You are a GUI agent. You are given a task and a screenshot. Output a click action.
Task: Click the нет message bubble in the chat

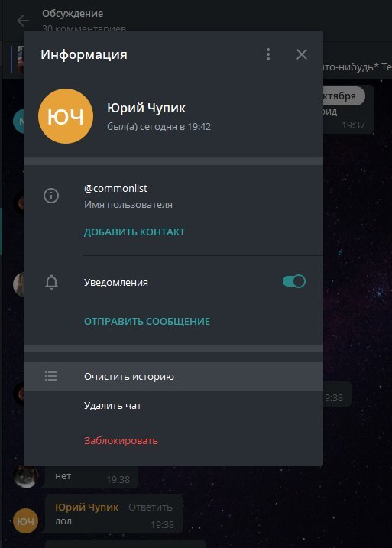[90, 478]
